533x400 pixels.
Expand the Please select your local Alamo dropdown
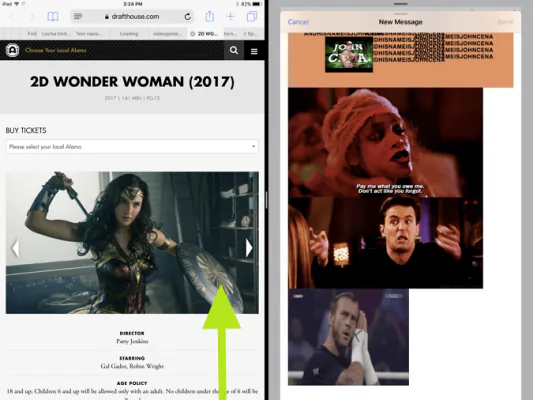[132, 147]
